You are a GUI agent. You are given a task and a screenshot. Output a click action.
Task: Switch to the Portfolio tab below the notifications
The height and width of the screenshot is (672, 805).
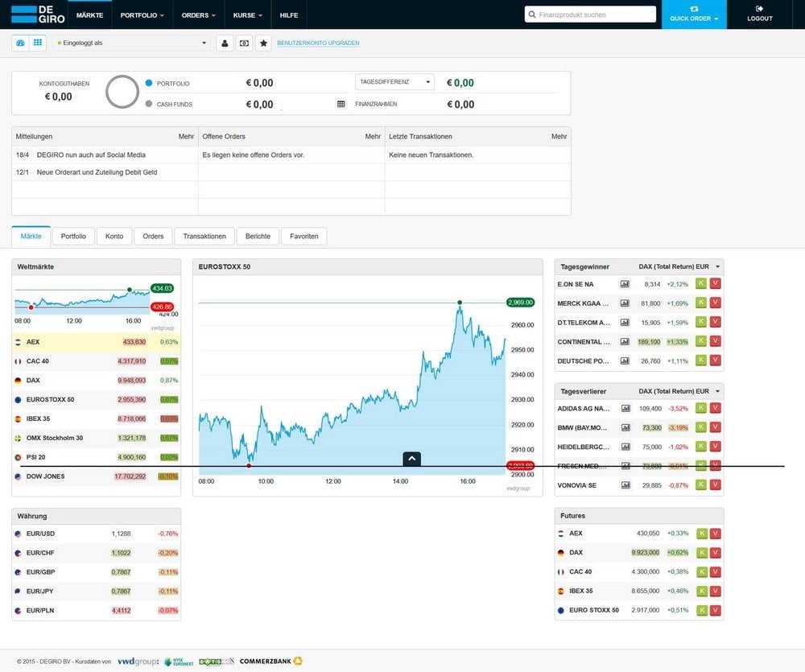(73, 236)
